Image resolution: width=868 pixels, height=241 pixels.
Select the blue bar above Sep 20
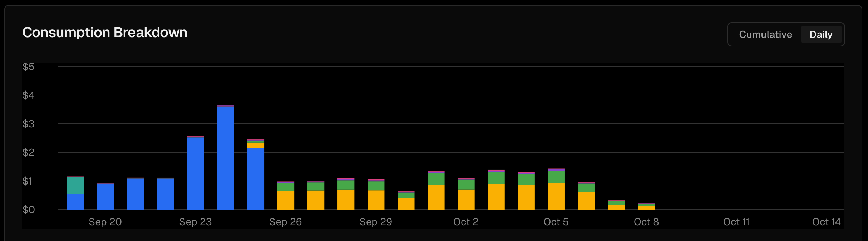(x=105, y=196)
